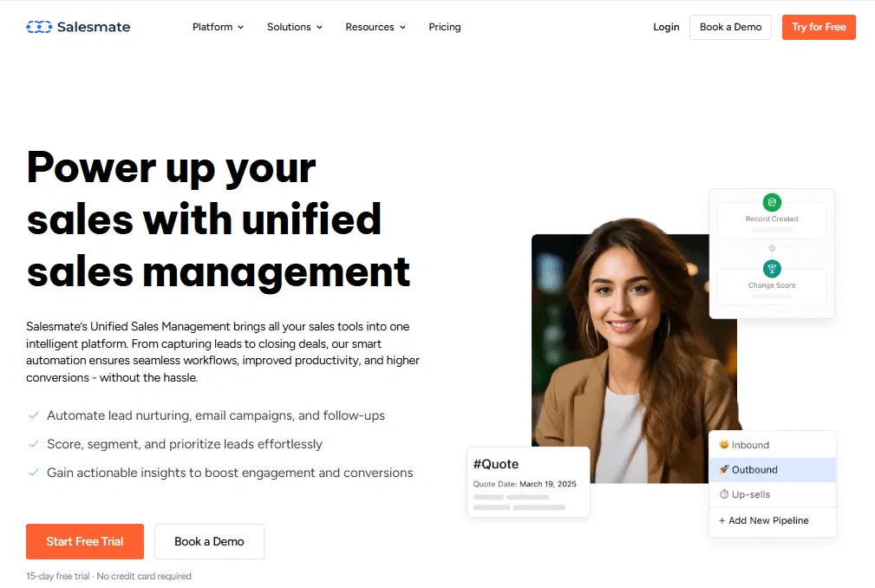Viewport: 875px width, 588px height.
Task: Click checkmark beside Score, segment, and prioritize
Action: click(34, 444)
